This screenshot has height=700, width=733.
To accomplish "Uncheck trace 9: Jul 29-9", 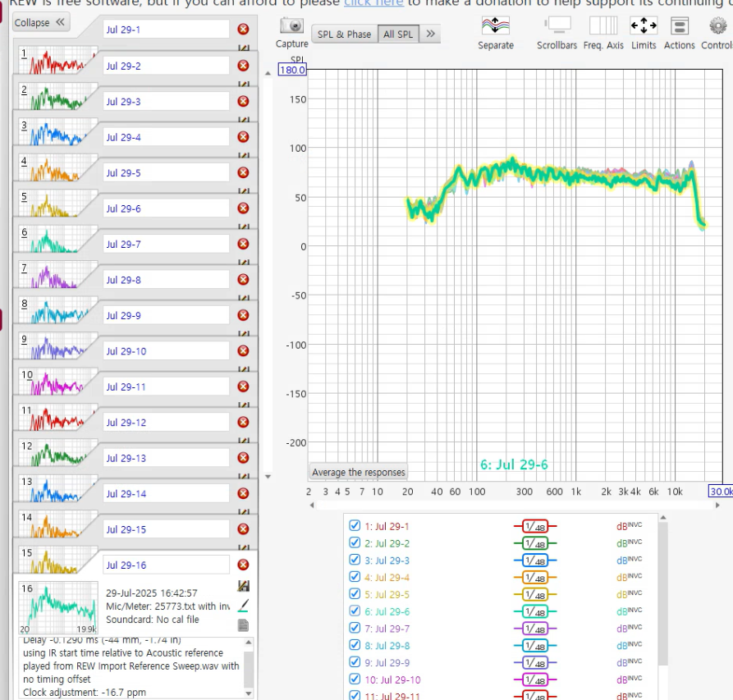I will click(355, 662).
